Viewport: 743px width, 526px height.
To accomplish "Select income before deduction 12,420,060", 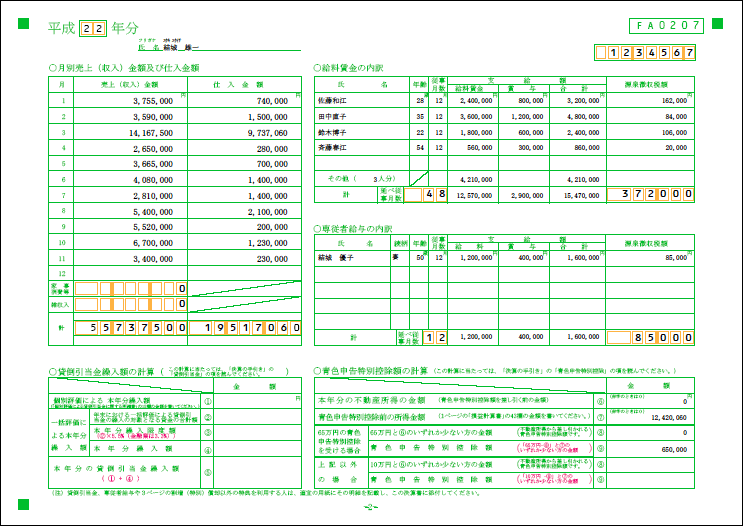I will pyautogui.click(x=669, y=417).
